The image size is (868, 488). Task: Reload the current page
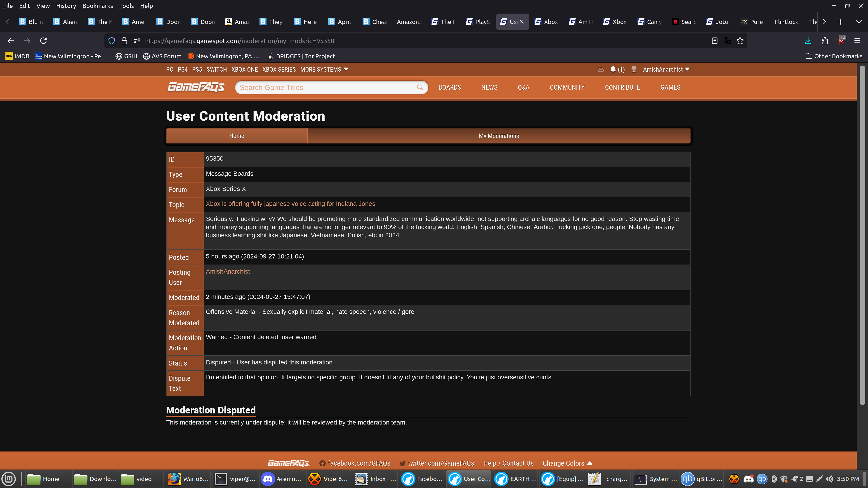(x=43, y=41)
